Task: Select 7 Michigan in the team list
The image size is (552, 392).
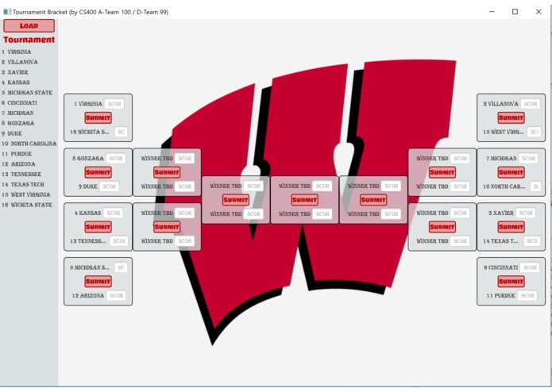Action: click(x=17, y=113)
